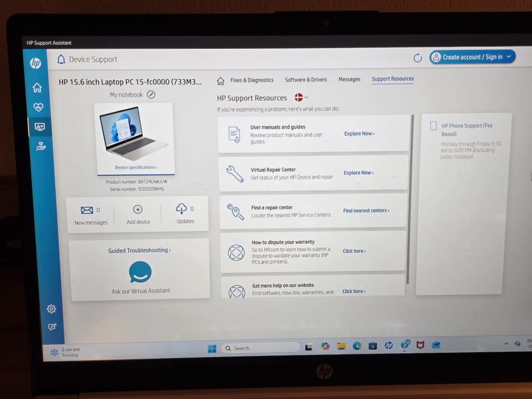
Task: Click the User manuals document icon
Action: point(234,134)
